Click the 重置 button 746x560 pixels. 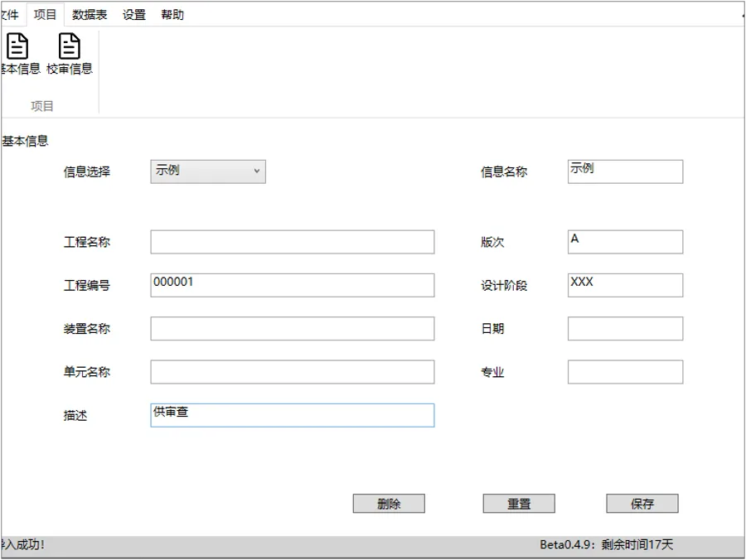(519, 504)
